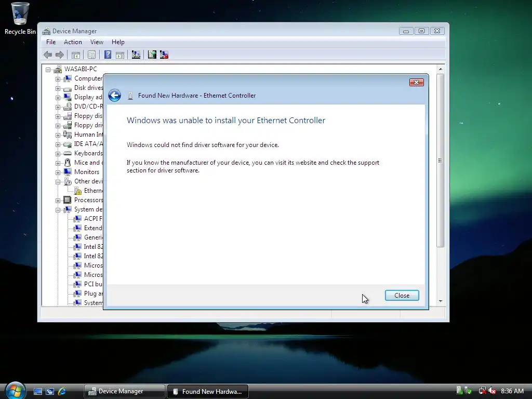Select the DVD/CD-ROM drives category icon
Image resolution: width=532 pixels, height=399 pixels.
[x=68, y=107]
